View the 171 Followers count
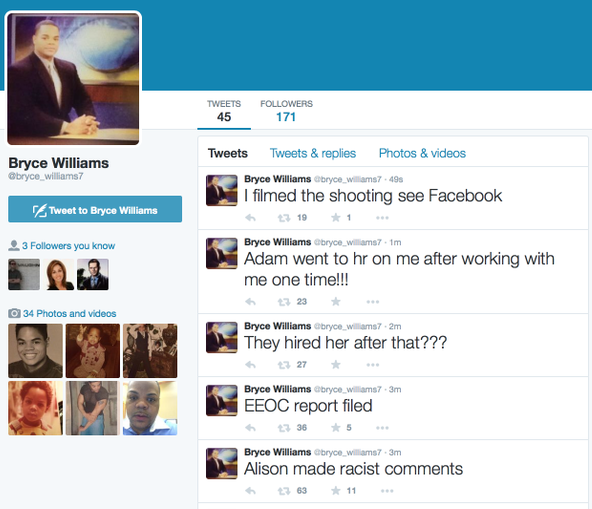 pos(286,111)
